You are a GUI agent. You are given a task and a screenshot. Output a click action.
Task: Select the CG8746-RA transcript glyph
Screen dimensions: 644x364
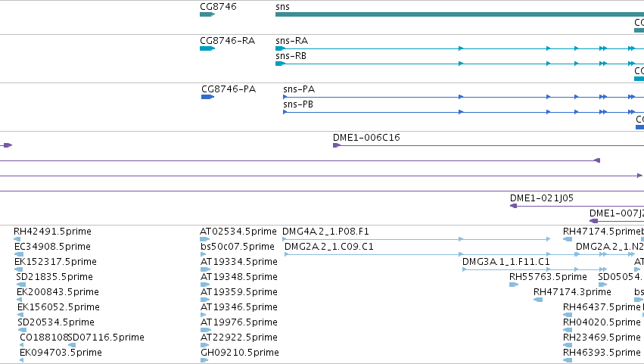207,48
